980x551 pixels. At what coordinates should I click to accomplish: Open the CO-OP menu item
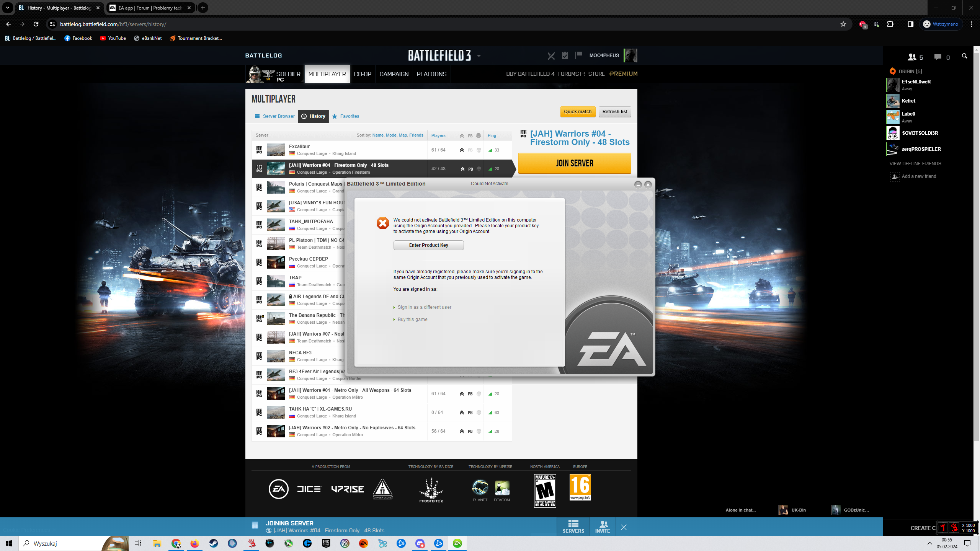(x=363, y=74)
